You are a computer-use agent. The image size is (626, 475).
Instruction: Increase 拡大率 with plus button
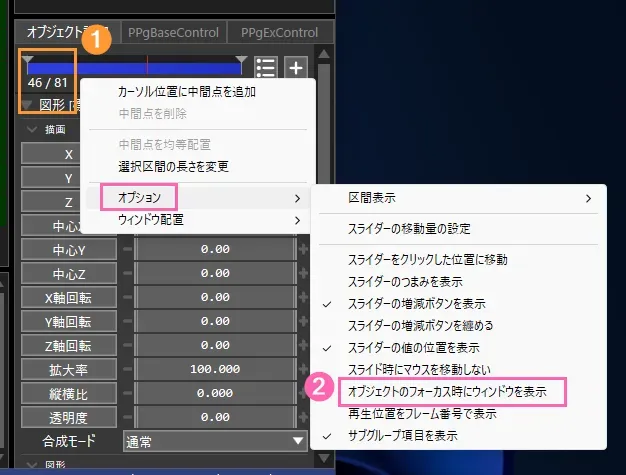pos(303,369)
